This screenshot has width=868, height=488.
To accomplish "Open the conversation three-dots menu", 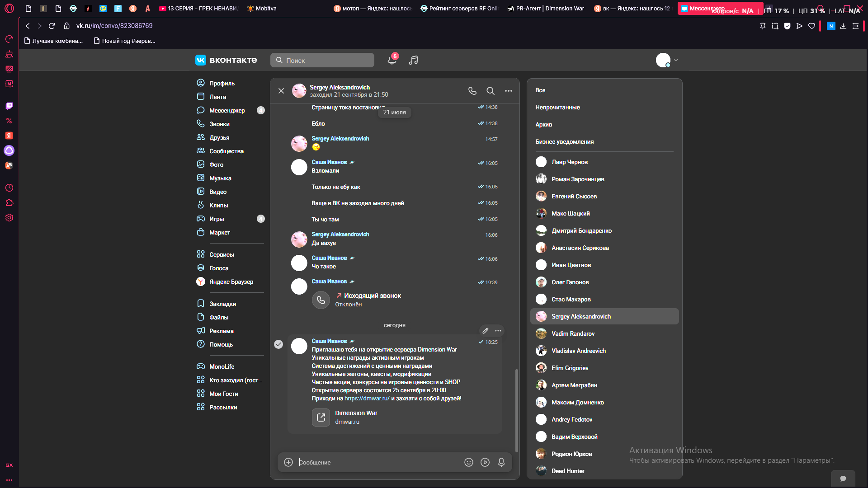I will [x=509, y=91].
